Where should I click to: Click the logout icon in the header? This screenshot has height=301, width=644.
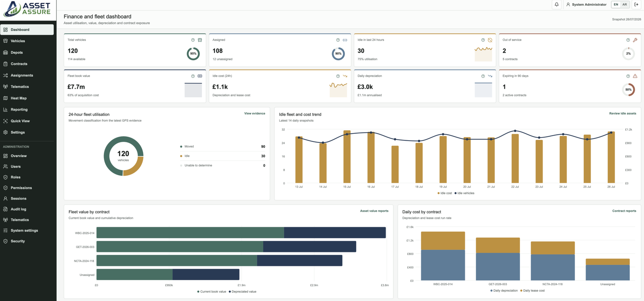(x=636, y=4)
